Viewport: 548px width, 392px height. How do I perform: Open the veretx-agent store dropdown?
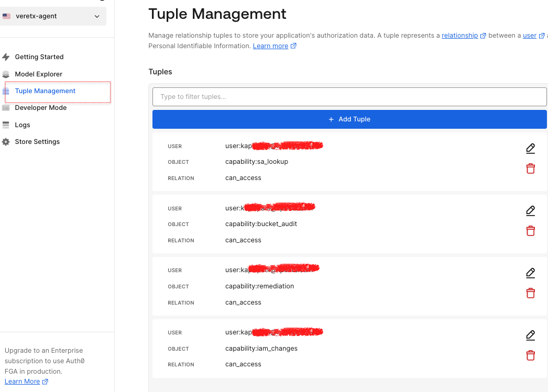(x=52, y=16)
